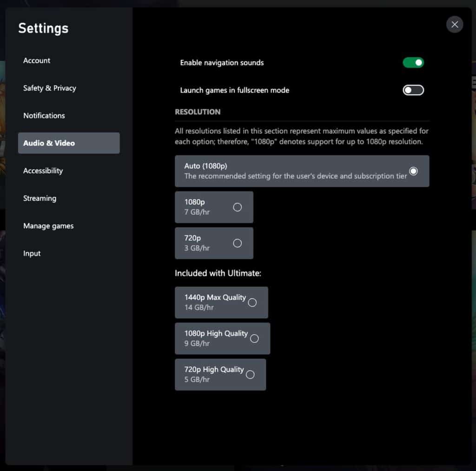Screen dimensions: 476x471
Task: Select 720p High Quality option
Action: click(x=250, y=374)
